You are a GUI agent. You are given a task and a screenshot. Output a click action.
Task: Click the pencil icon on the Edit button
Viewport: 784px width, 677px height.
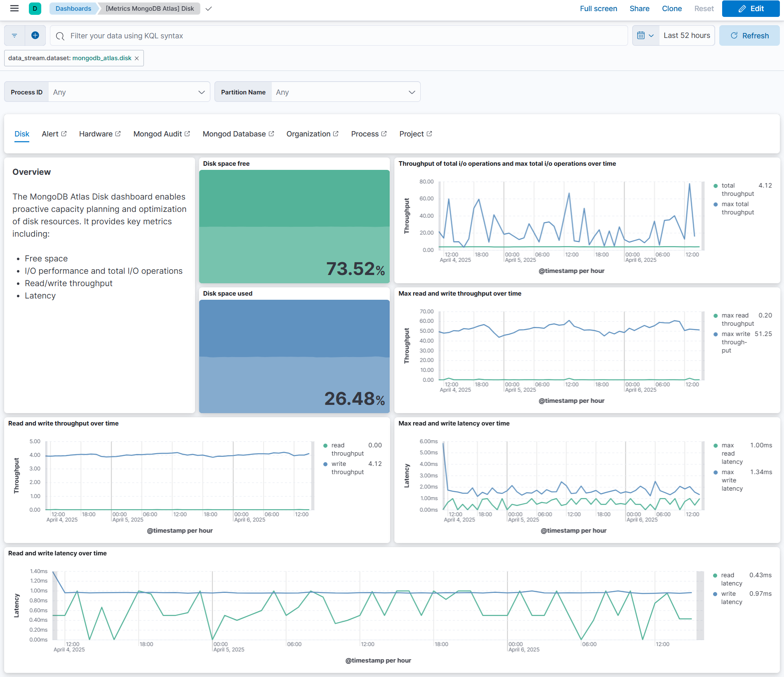(x=742, y=8)
